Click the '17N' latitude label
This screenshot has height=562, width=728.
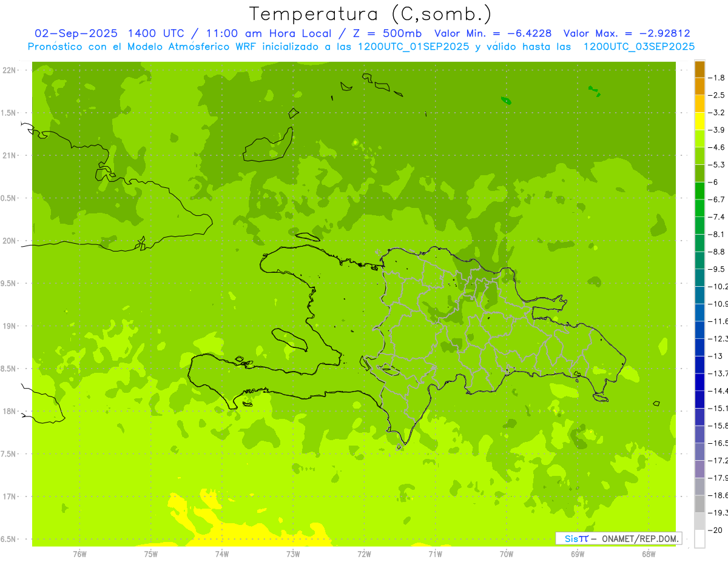9,497
